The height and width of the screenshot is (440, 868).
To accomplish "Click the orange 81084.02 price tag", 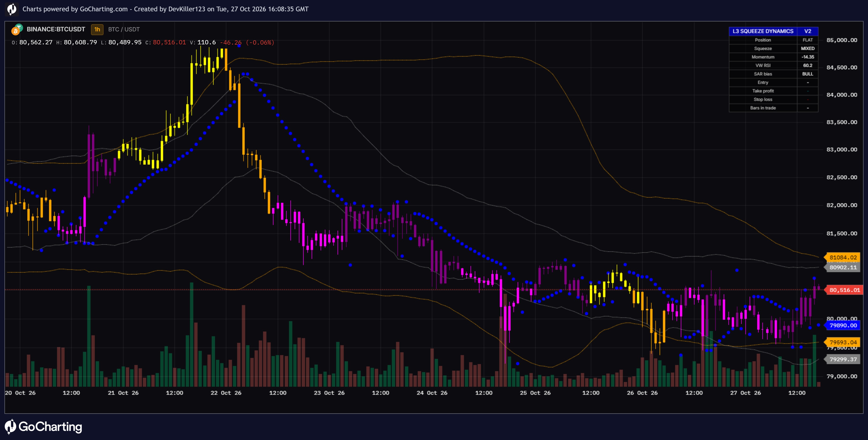I will point(842,257).
